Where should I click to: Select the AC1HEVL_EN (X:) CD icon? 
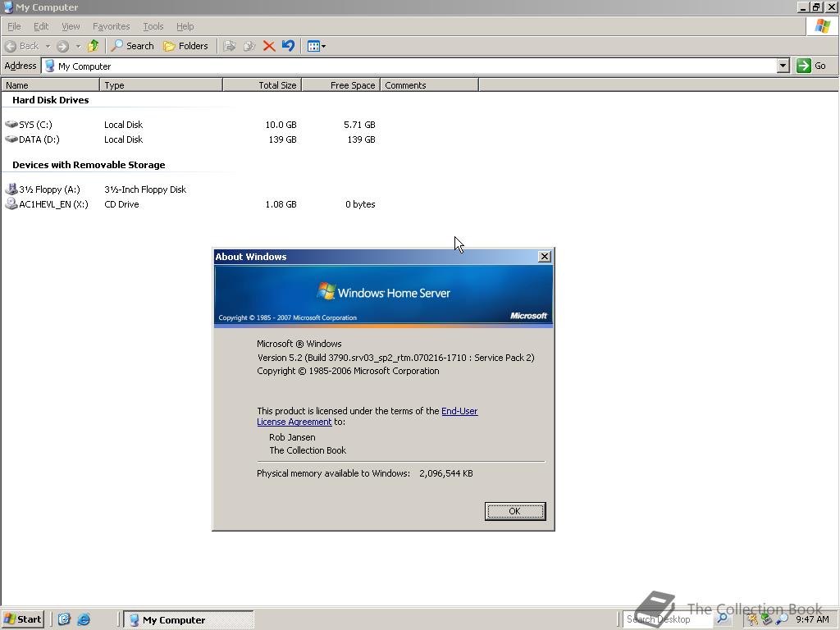click(11, 203)
